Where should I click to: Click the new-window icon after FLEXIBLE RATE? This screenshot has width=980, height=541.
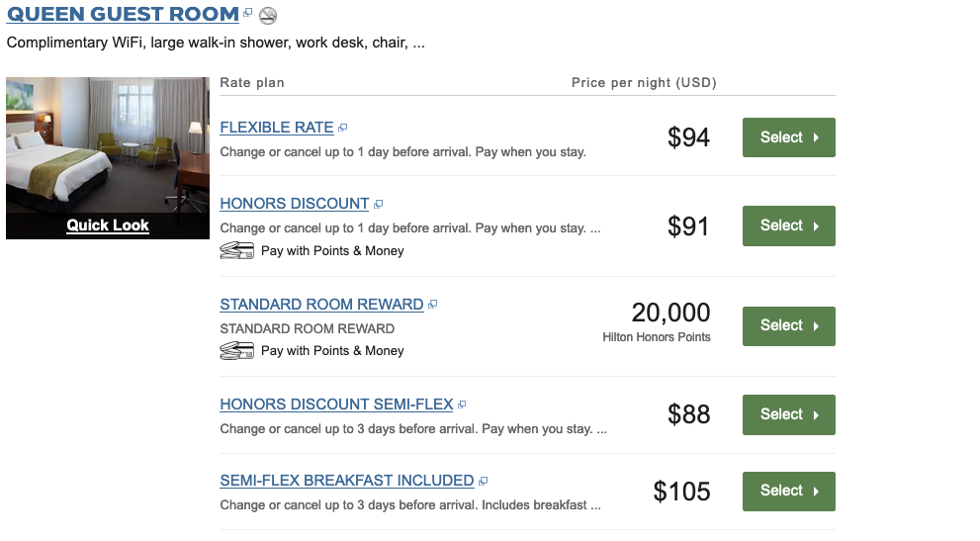(343, 128)
